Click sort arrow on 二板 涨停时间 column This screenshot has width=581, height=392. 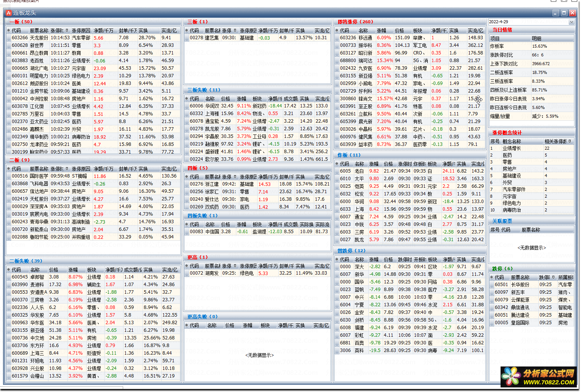point(67,169)
